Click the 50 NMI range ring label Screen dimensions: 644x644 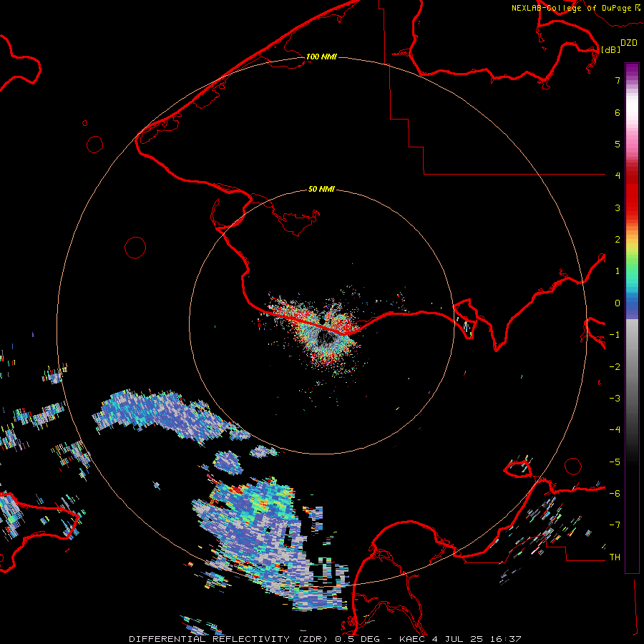(x=321, y=189)
